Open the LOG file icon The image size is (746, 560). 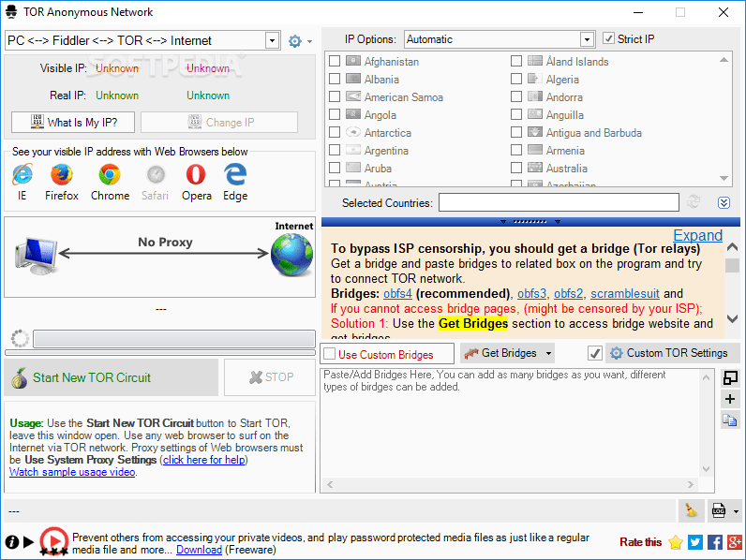(x=719, y=511)
